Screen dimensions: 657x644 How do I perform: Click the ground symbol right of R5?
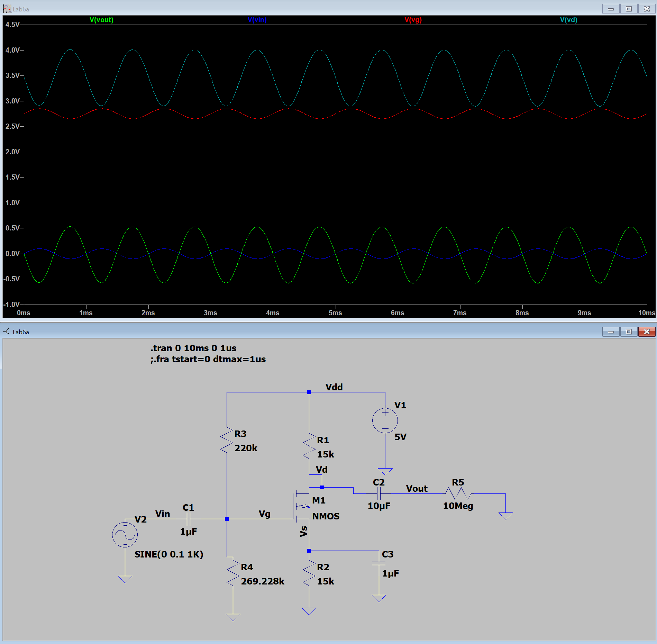tap(505, 516)
